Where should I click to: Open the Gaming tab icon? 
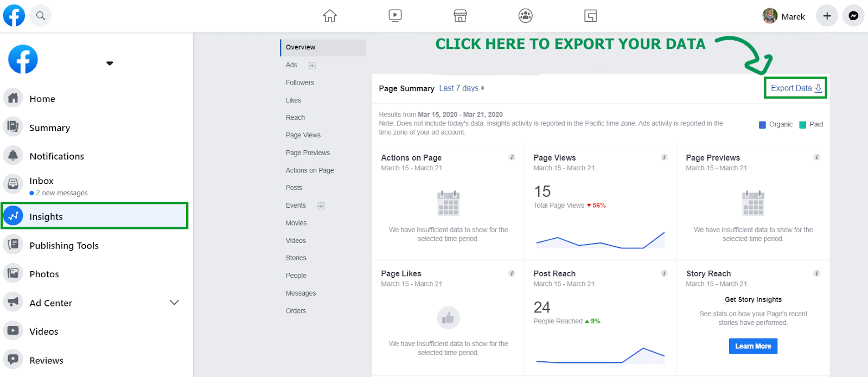(591, 16)
